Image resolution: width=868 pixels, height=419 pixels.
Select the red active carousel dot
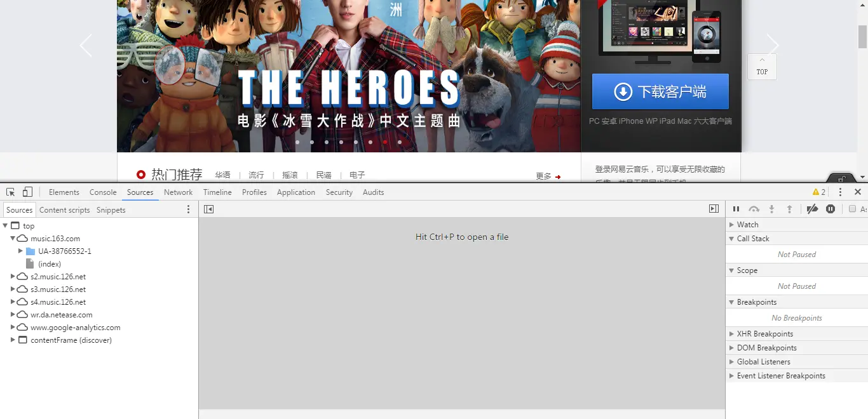pyautogui.click(x=385, y=142)
